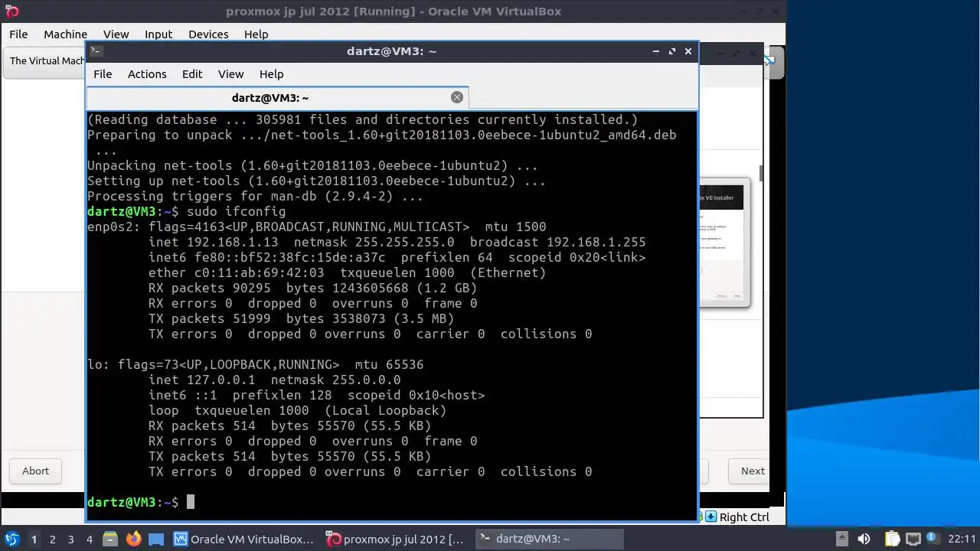Viewport: 980px width, 551px height.
Task: Open the terminal Edit menu
Action: [192, 74]
